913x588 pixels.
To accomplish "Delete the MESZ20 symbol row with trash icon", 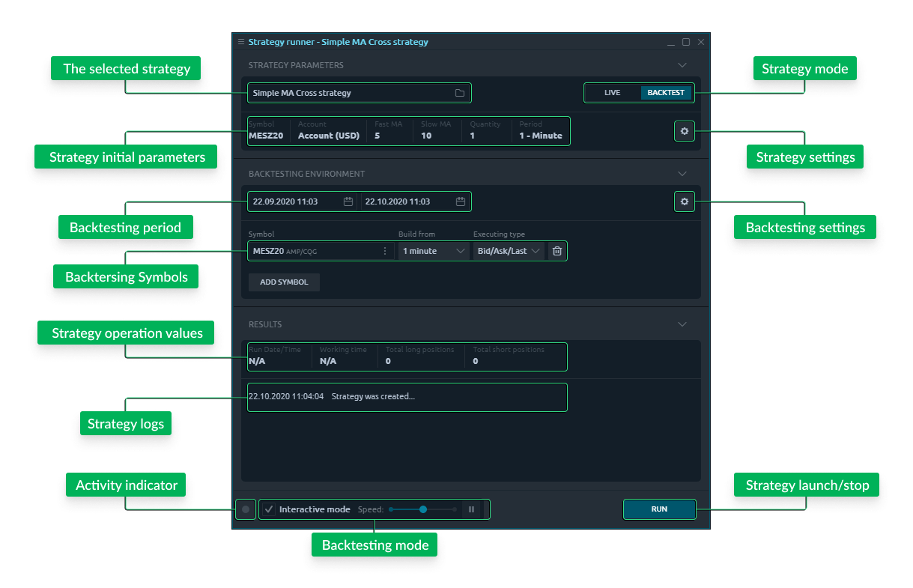I will [x=557, y=251].
